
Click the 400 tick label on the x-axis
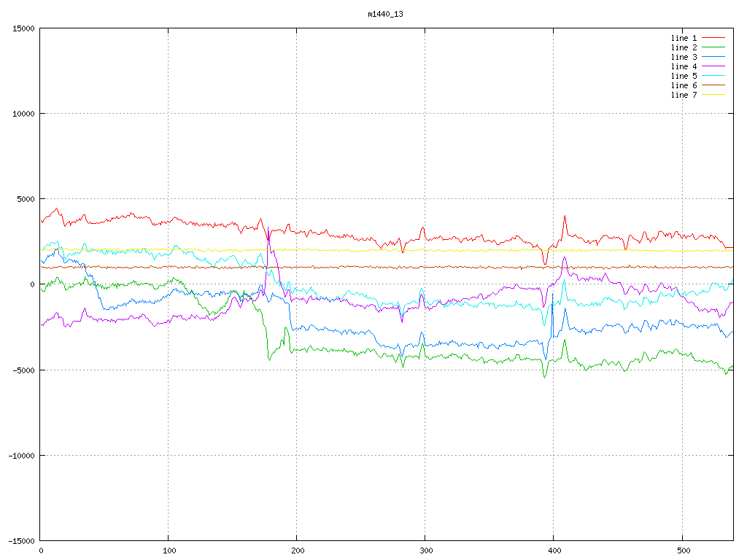click(553, 551)
